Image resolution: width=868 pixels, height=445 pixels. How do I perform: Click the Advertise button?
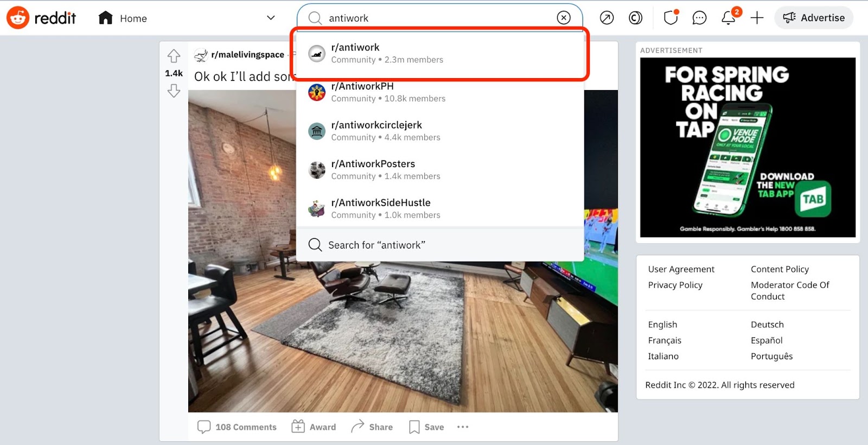[814, 18]
